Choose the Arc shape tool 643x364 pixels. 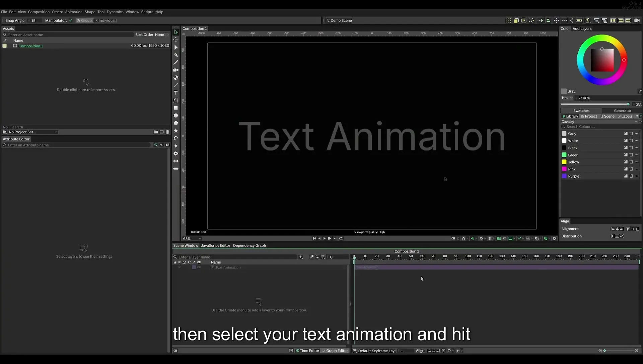click(x=176, y=138)
